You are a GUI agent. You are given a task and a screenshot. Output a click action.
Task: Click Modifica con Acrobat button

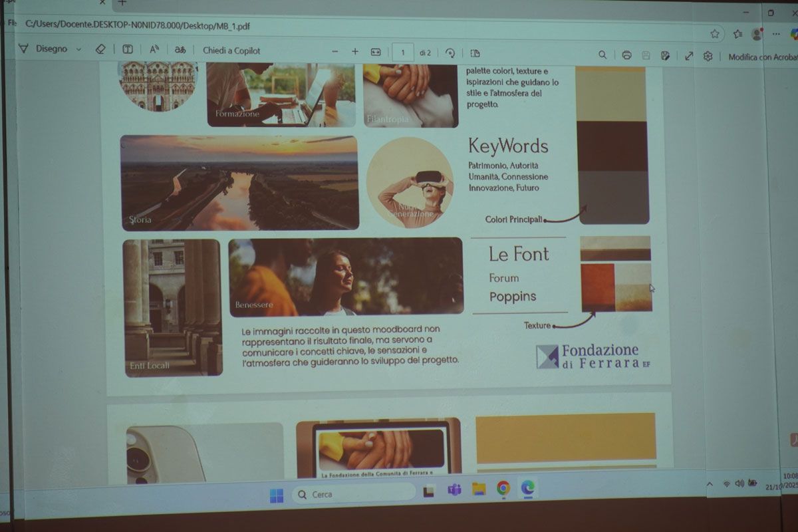(x=762, y=57)
